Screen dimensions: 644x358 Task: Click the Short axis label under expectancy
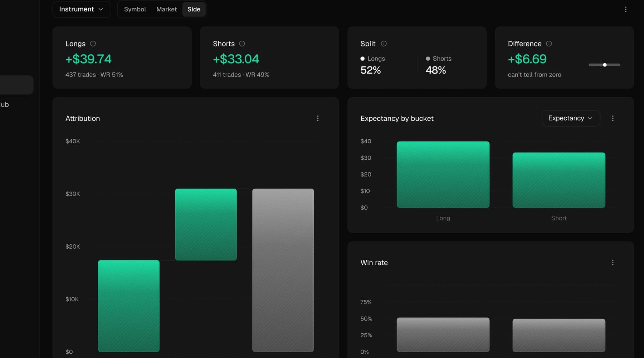pos(559,218)
